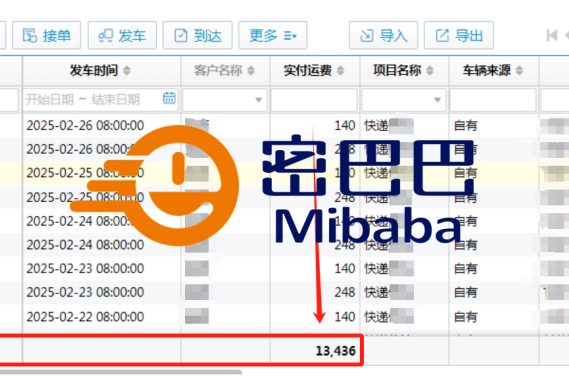
Task: Click the 到达 button
Action: (197, 35)
